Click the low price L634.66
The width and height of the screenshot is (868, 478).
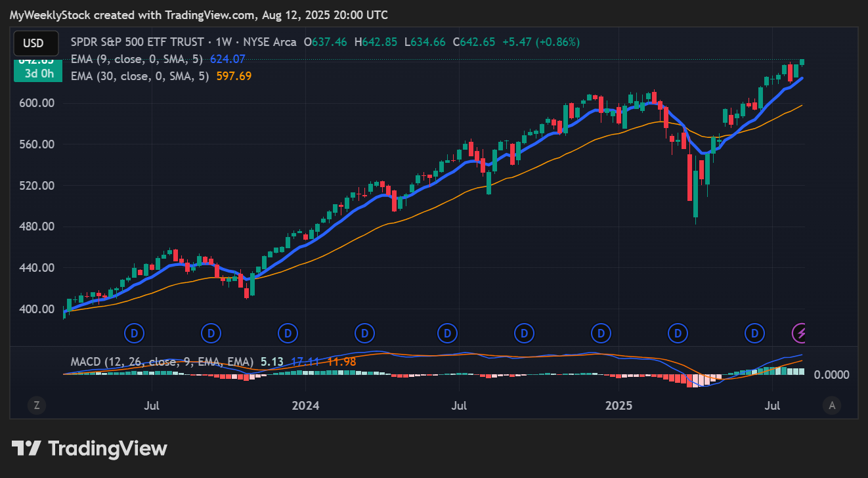point(425,42)
